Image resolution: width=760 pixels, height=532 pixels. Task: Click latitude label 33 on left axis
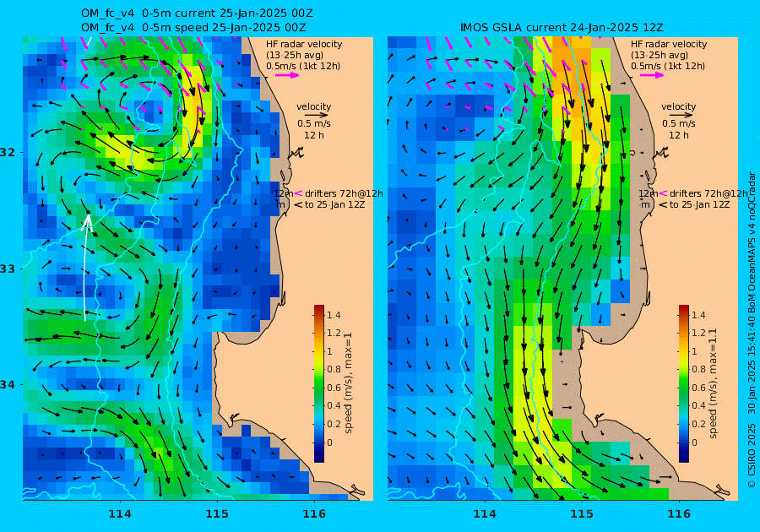8,269
